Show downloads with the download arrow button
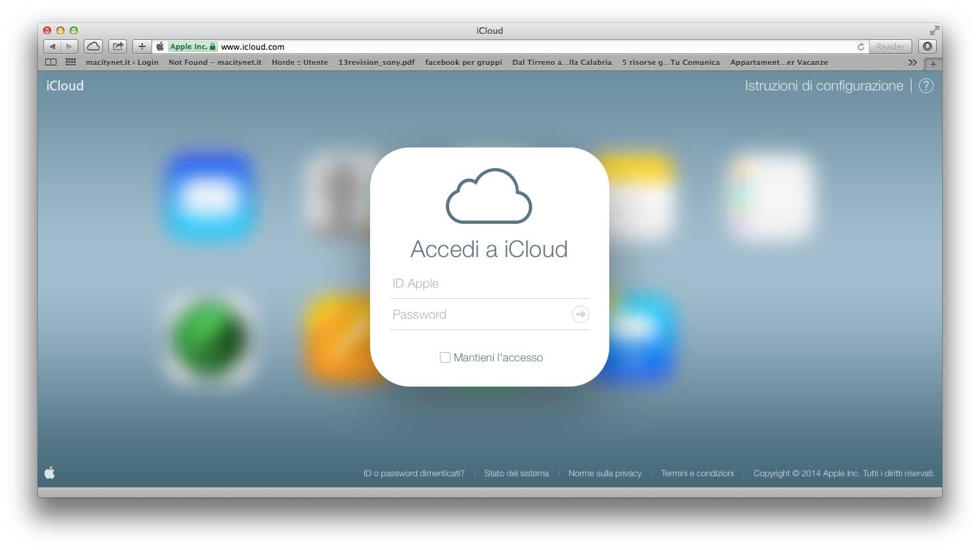 click(x=928, y=46)
